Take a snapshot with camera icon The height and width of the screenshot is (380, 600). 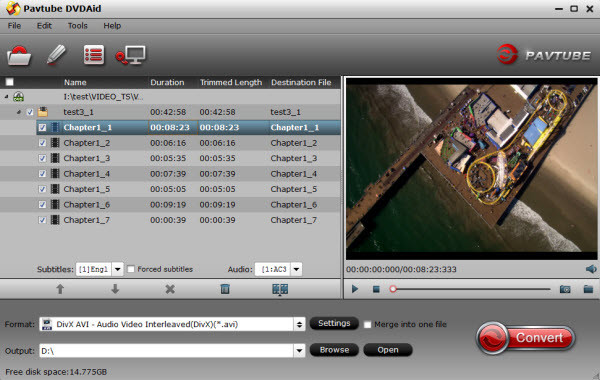click(565, 289)
